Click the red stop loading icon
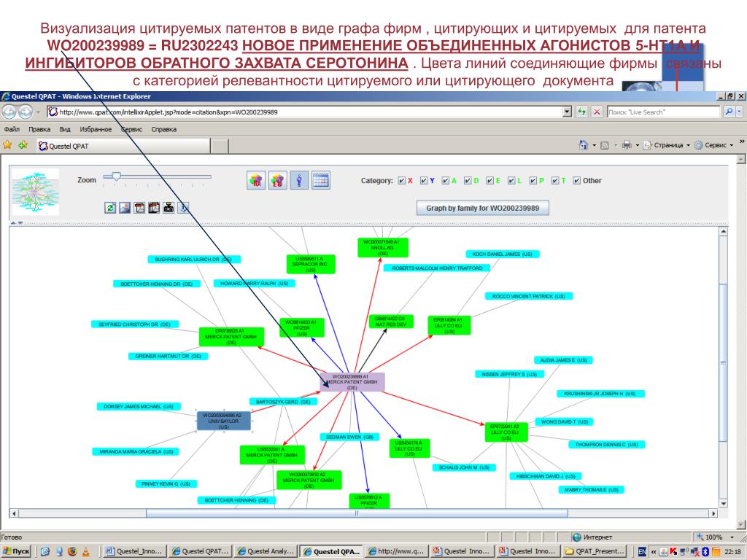Screen dimensions: 747x560 (597, 112)
